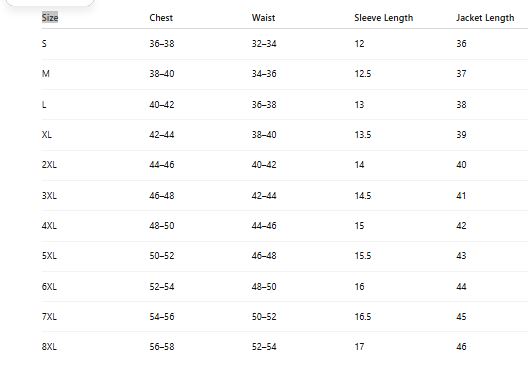
Task: Click sleeve length 12.5 for size M
Action: pos(363,74)
